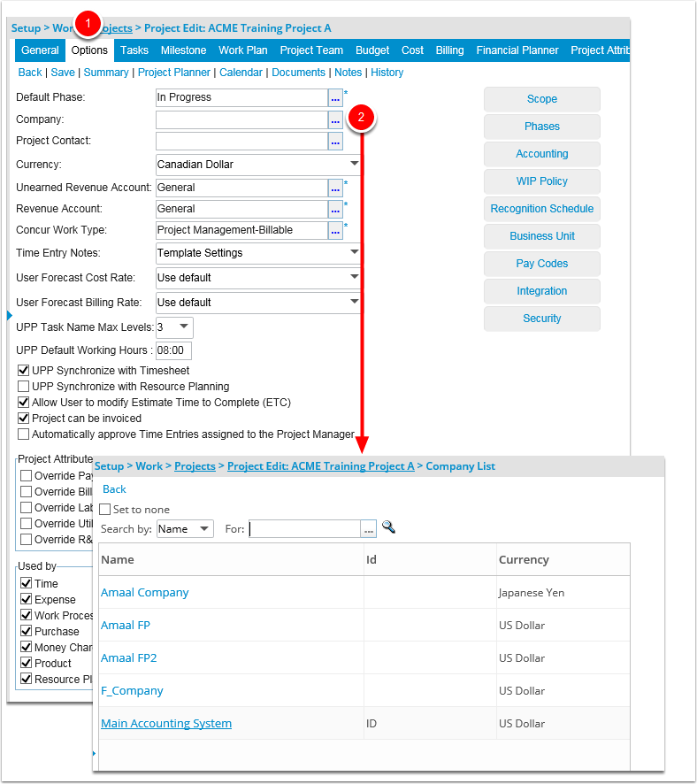
Task: Check the Override Lab attribute checkbox
Action: 26,508
